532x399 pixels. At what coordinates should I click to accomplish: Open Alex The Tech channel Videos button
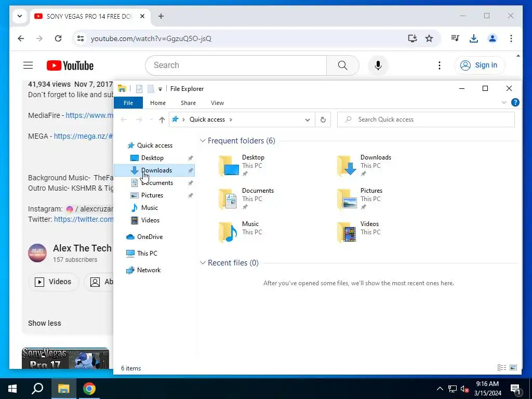54,282
